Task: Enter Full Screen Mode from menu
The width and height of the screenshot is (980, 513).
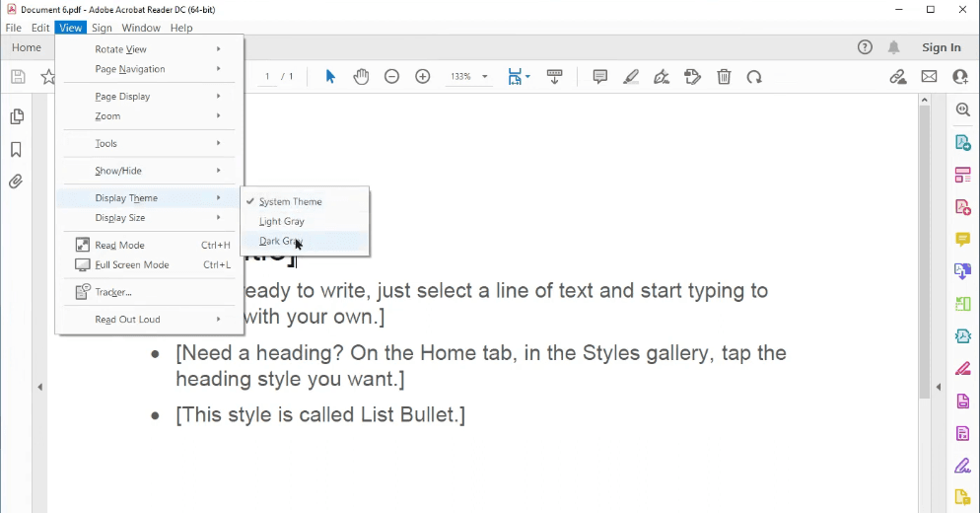Action: pos(150,264)
